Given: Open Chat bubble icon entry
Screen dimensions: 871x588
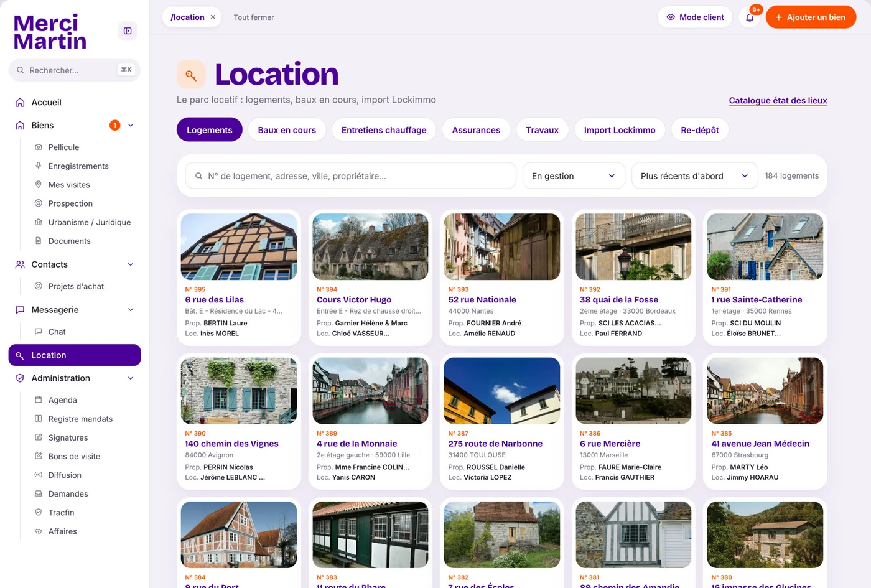Looking at the screenshot, I should [39, 331].
